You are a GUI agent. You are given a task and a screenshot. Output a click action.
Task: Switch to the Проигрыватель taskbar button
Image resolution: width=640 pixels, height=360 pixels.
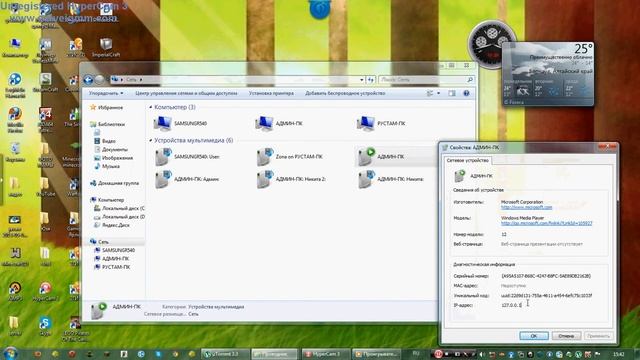(x=376, y=354)
